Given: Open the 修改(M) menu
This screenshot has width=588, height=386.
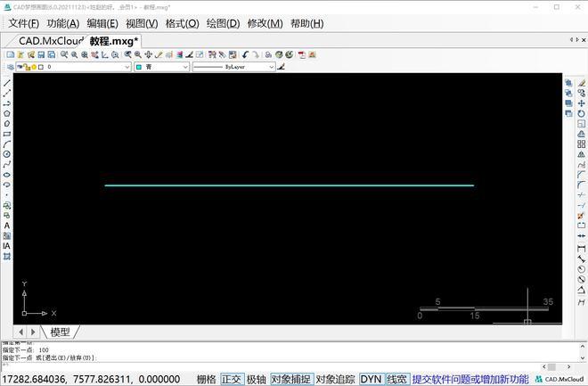Looking at the screenshot, I should (x=265, y=24).
